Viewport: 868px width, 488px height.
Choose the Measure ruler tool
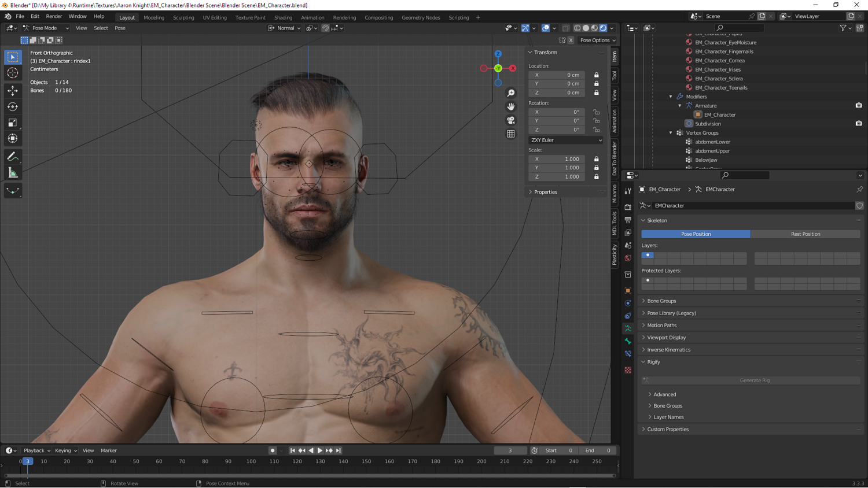(x=13, y=173)
